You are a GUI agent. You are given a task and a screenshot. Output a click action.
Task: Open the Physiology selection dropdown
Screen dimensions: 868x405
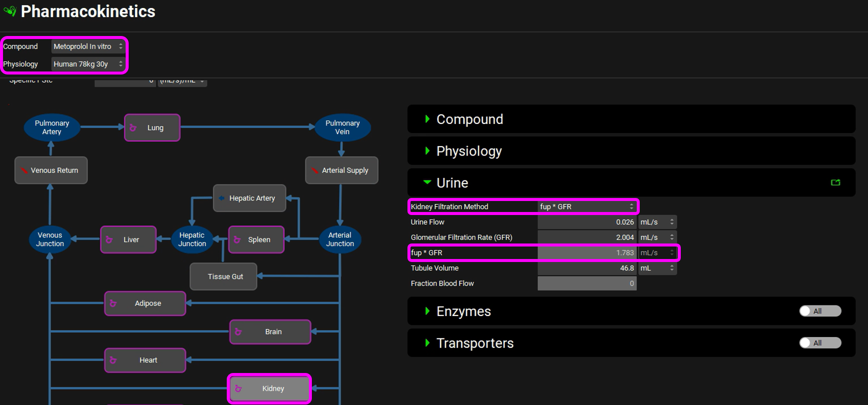tap(88, 64)
